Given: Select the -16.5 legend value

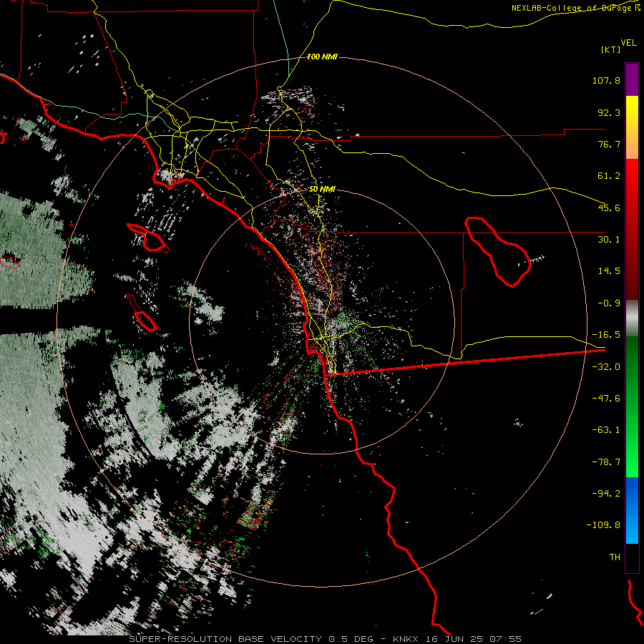Looking at the screenshot, I should click(606, 335).
